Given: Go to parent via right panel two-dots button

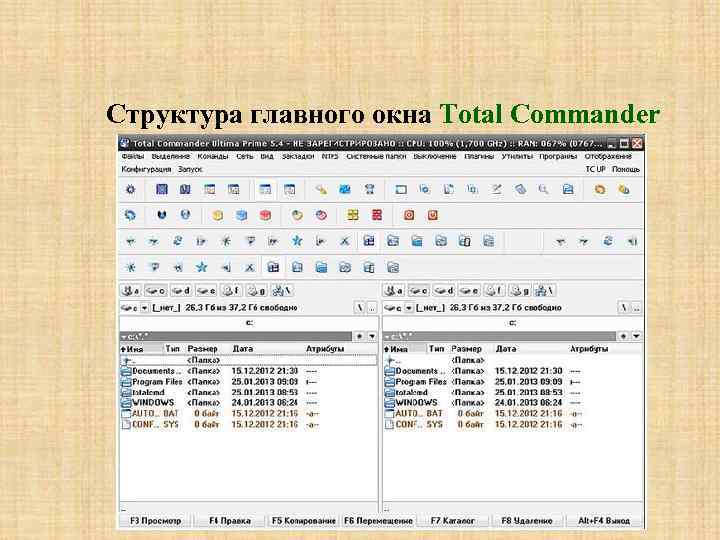Looking at the screenshot, I should click(x=636, y=308).
